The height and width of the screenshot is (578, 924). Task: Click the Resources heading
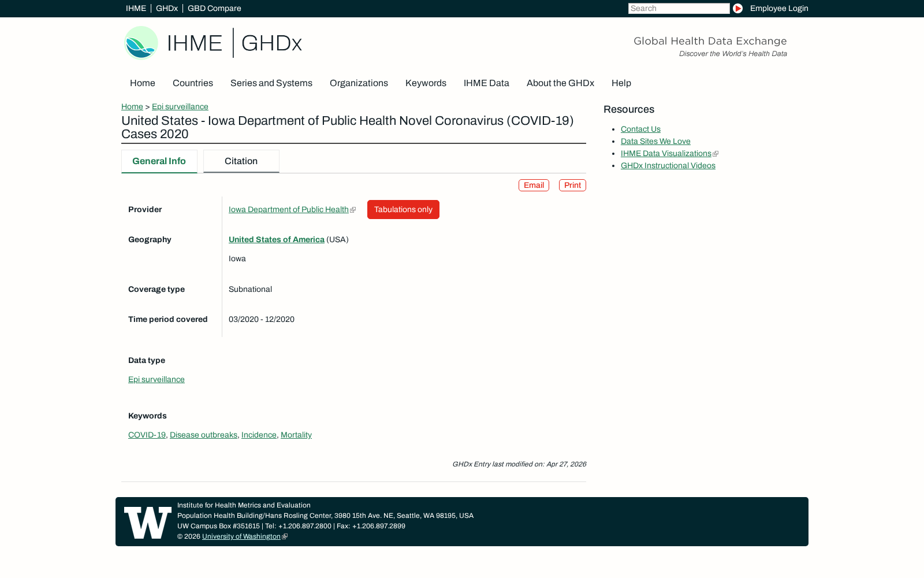(x=629, y=109)
